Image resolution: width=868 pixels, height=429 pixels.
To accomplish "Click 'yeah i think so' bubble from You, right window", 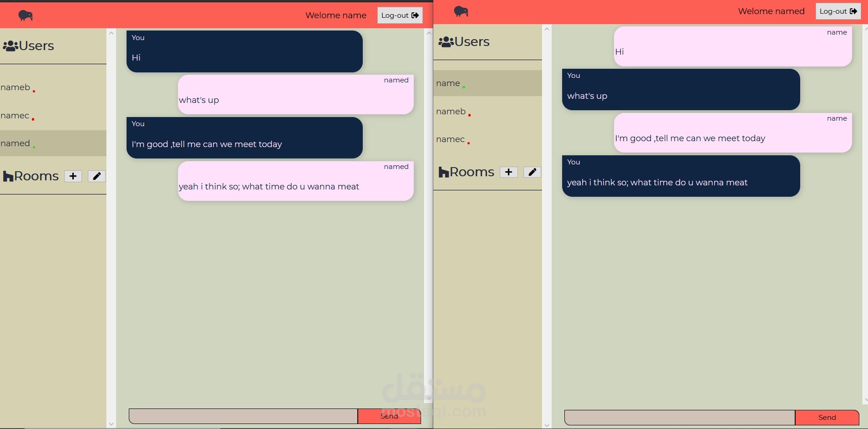I will (681, 176).
